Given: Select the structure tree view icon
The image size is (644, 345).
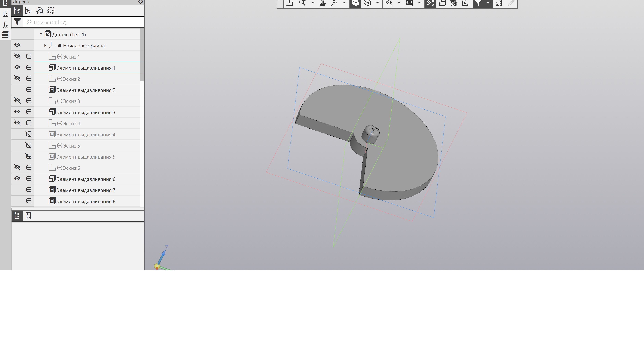Looking at the screenshot, I should click(x=28, y=11).
